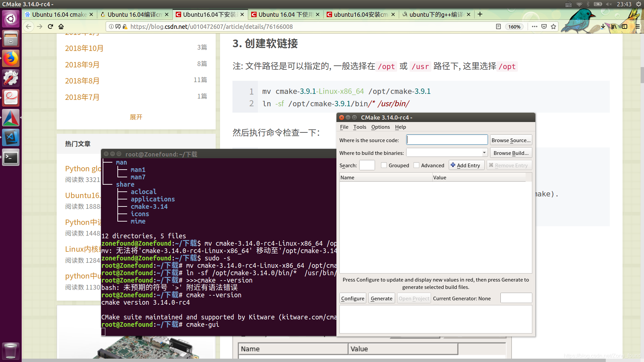Viewport: 644px width, 362px height.
Task: Click the Configure button in CMake GUI
Action: click(353, 298)
